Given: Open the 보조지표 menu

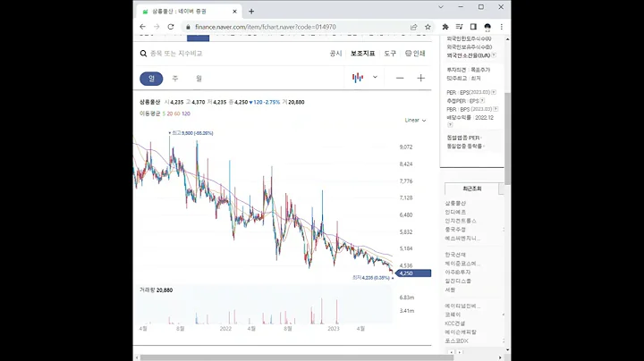Looking at the screenshot, I should (x=362, y=54).
